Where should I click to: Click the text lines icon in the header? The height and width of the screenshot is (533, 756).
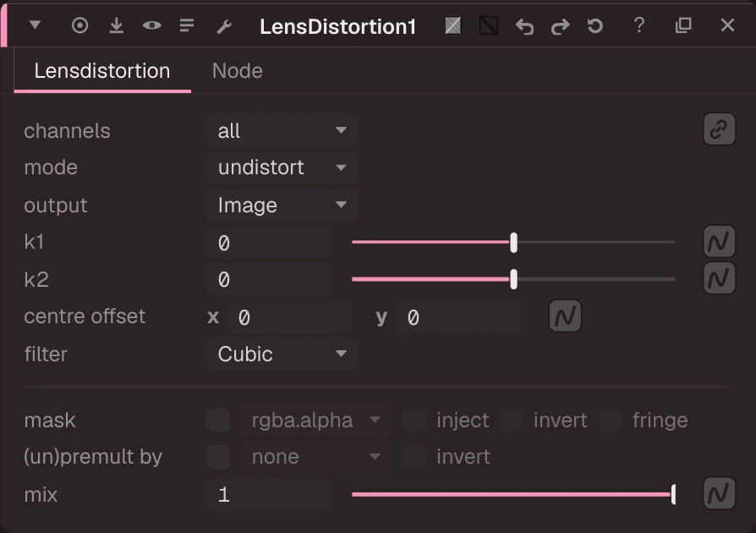(187, 25)
